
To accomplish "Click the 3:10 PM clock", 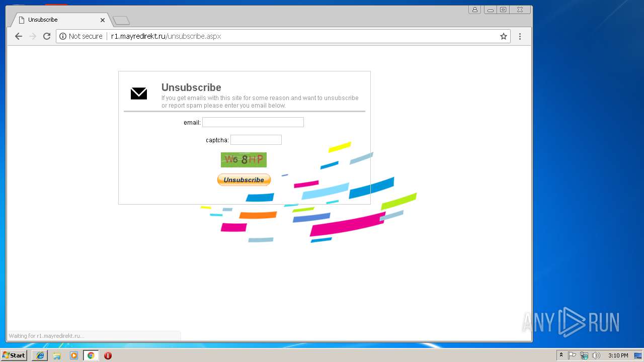I will tap(618, 355).
